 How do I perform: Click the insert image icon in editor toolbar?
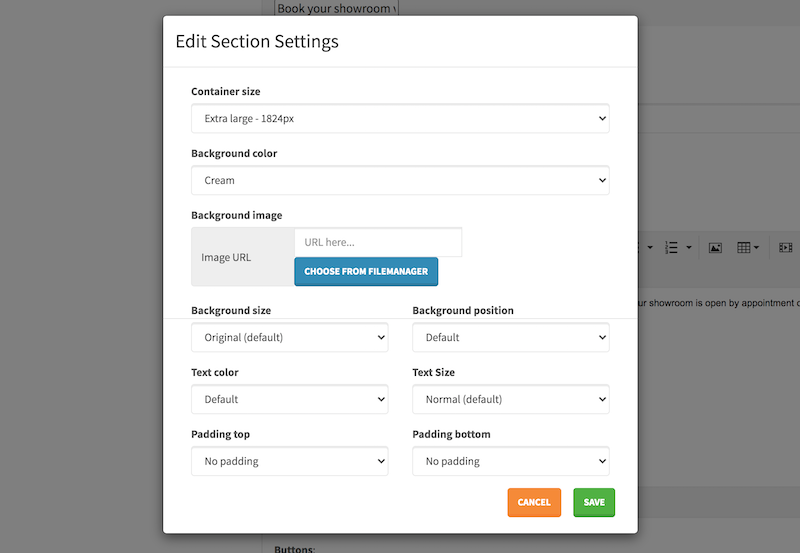pyautogui.click(x=715, y=248)
